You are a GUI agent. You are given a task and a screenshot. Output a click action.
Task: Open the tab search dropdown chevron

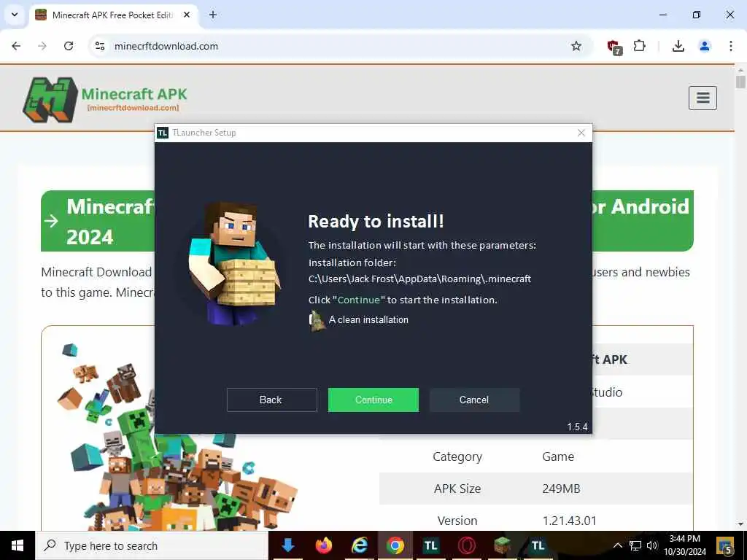[x=15, y=15]
